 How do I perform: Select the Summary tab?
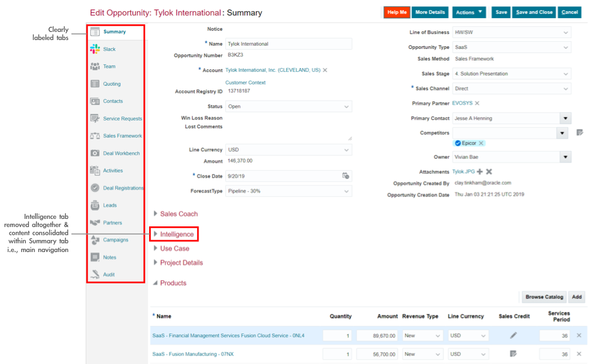click(x=115, y=32)
